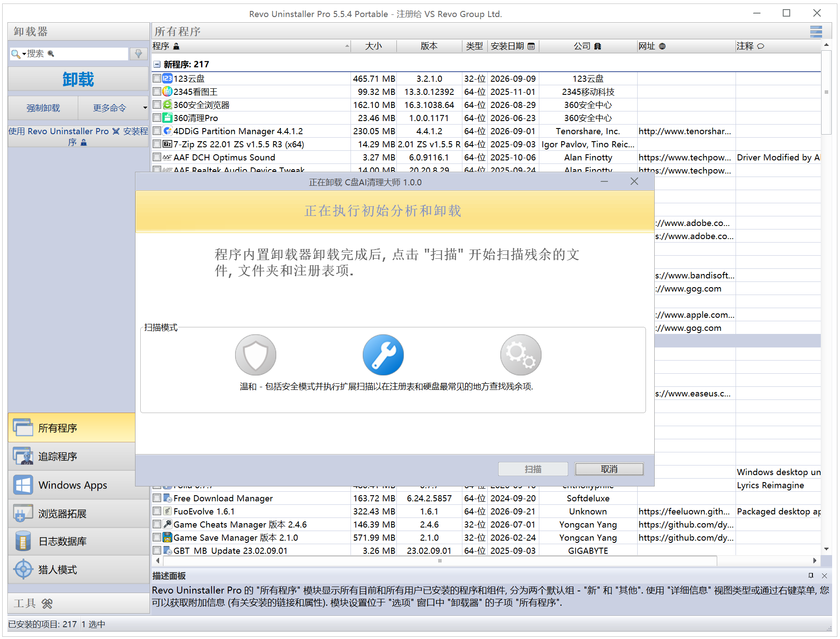
Task: Check the box for 360安全浏览器
Action: click(157, 105)
